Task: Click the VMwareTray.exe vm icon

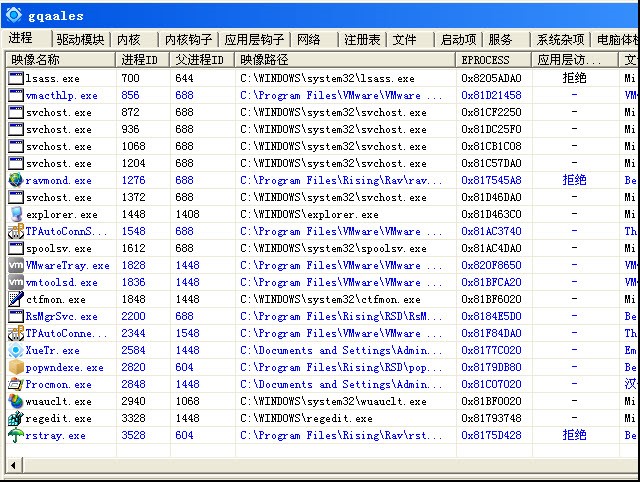Action: click(x=16, y=265)
